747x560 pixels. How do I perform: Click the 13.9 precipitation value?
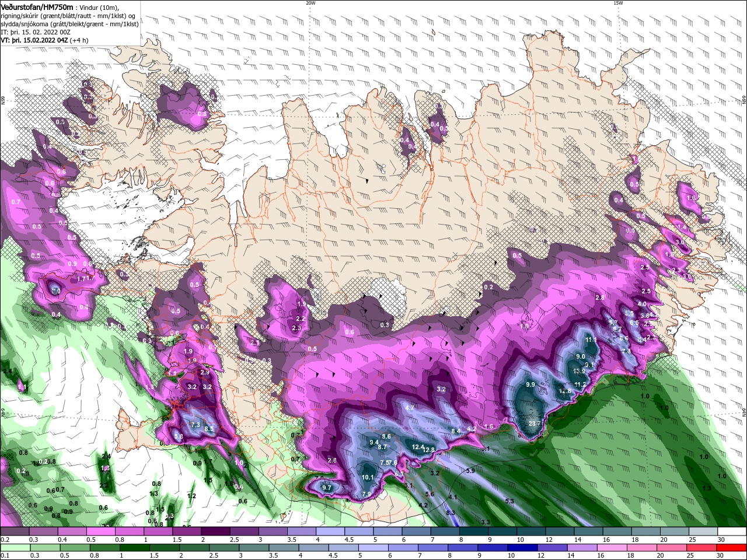click(x=579, y=371)
